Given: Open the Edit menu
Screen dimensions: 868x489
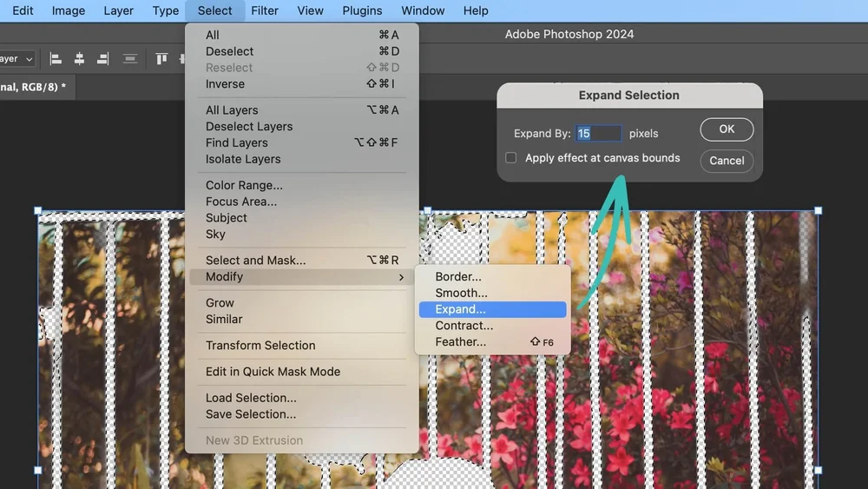Looking at the screenshot, I should (x=23, y=10).
